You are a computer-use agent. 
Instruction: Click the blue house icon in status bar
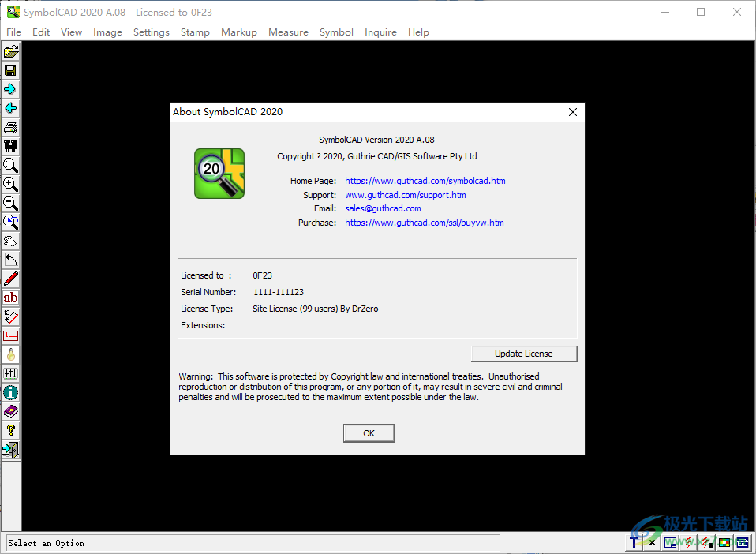(743, 543)
